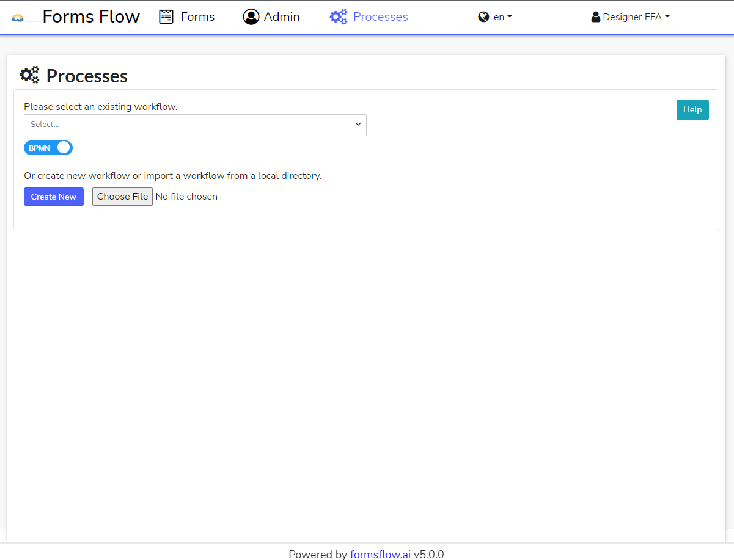Click the Forms list icon in navbar

tap(166, 16)
